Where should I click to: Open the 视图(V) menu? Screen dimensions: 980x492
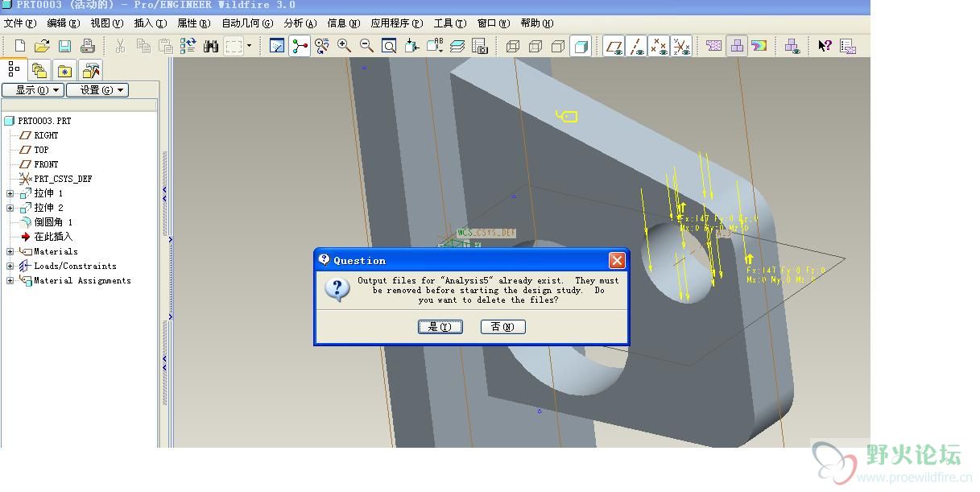107,23
